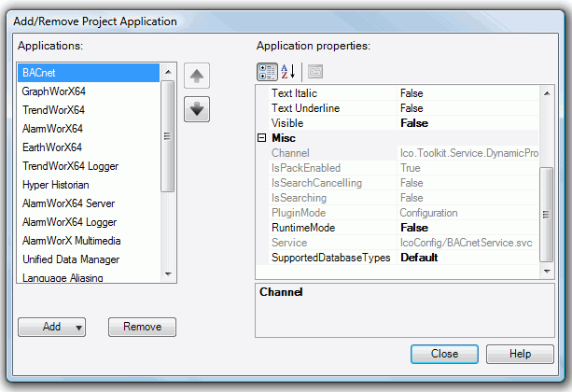Select AlarmWorX64 Server entry

click(89, 203)
